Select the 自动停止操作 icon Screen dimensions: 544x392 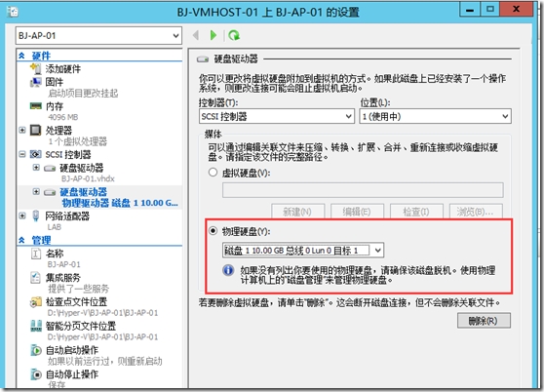[36, 374]
